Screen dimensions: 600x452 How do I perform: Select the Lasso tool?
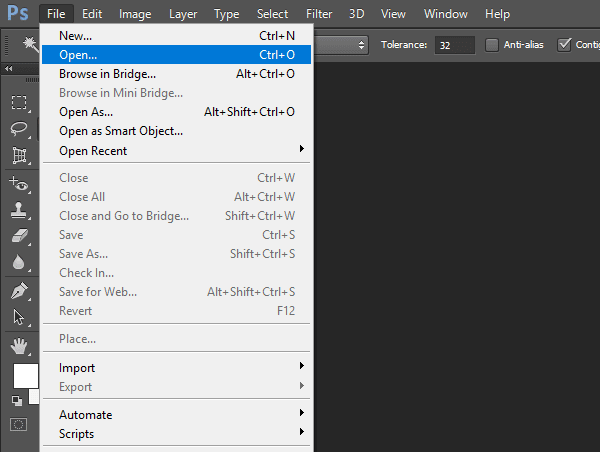[19, 129]
